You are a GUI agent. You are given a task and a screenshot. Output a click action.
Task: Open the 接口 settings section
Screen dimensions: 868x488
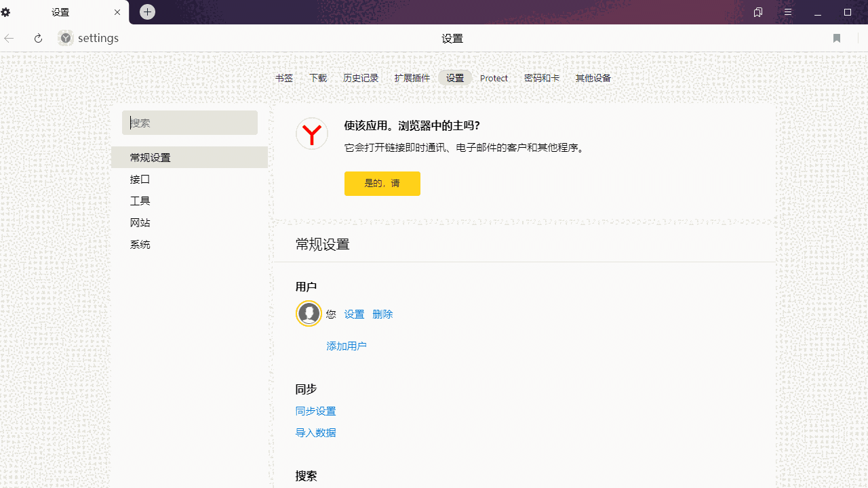point(140,179)
